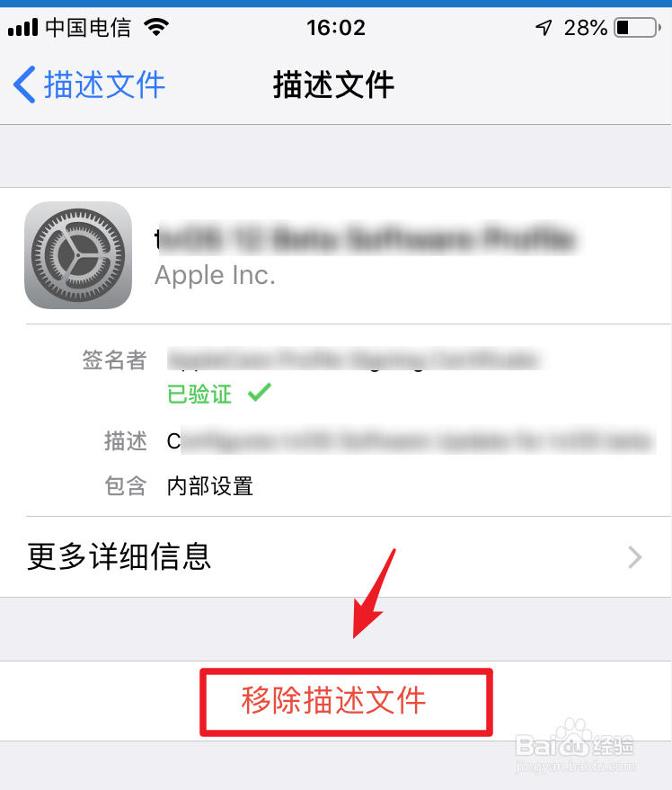
Task: Open 更多详细信息 row
Action: pos(336,556)
